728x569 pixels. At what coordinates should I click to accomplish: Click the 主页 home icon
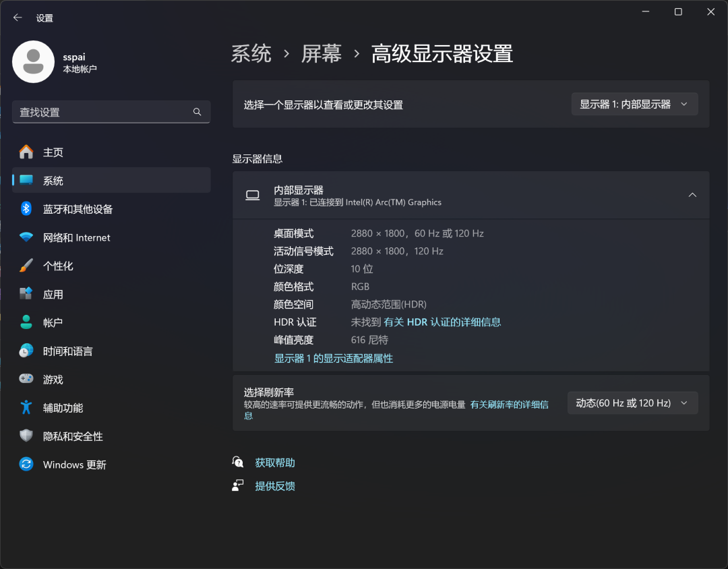pos(26,152)
